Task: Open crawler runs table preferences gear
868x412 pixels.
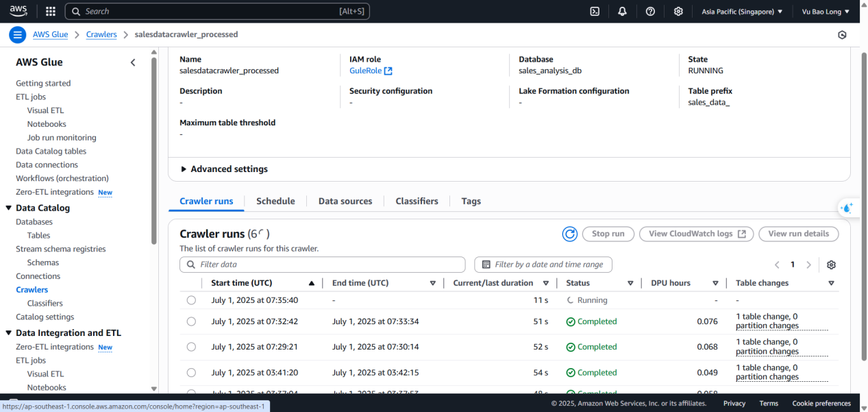Action: click(x=831, y=265)
